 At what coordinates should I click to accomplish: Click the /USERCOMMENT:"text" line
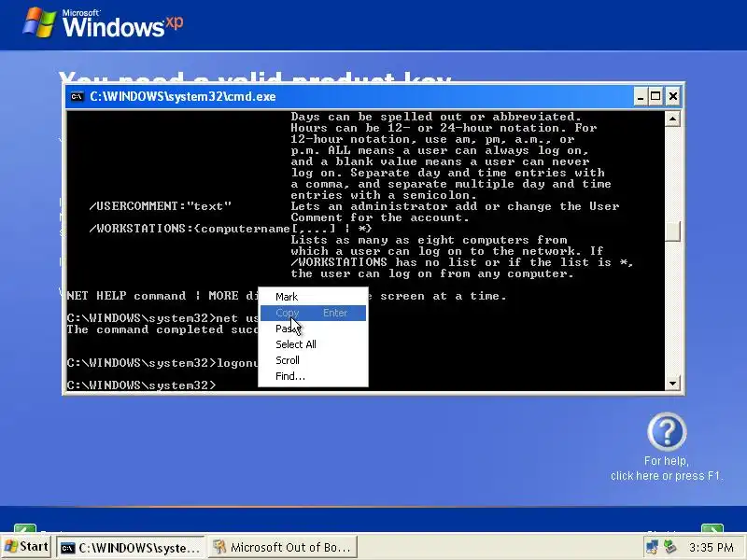pyautogui.click(x=160, y=206)
